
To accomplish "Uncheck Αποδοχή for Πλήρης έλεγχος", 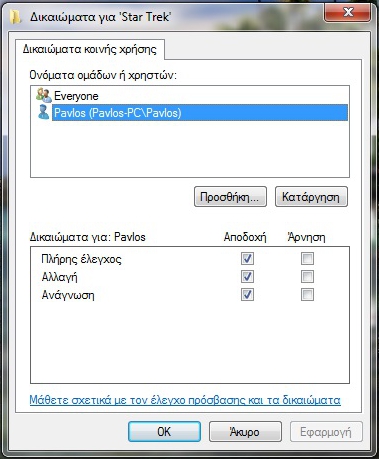I will coord(247,259).
